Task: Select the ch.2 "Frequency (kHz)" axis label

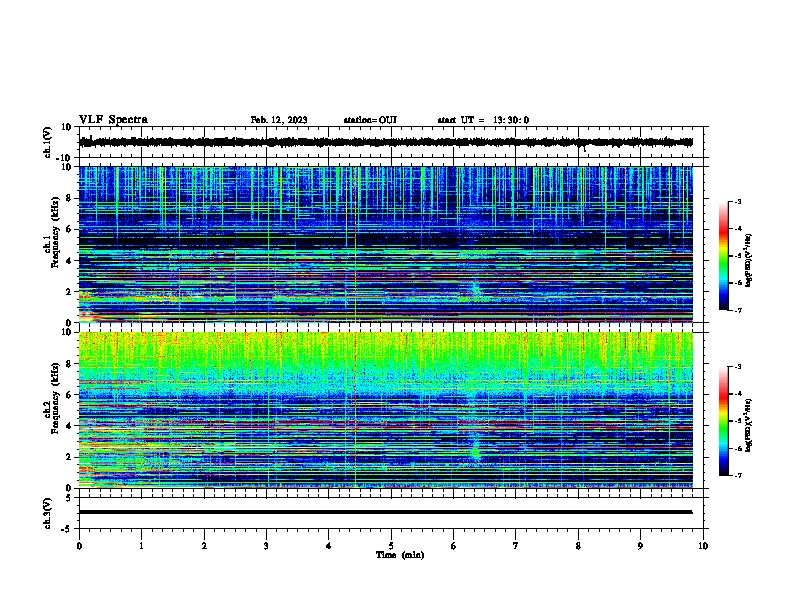Action: click(55, 398)
